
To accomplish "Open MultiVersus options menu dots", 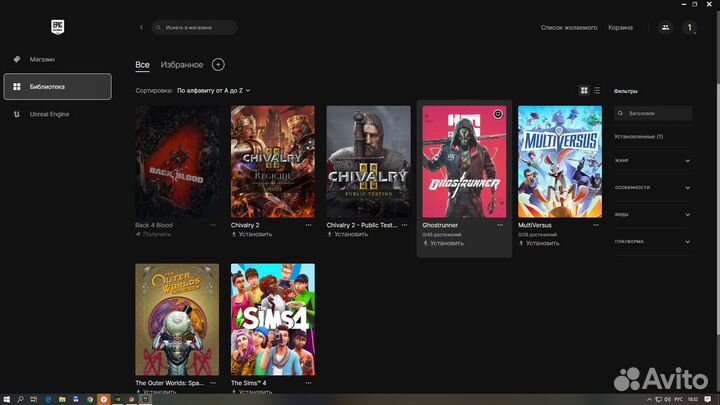I will click(596, 225).
